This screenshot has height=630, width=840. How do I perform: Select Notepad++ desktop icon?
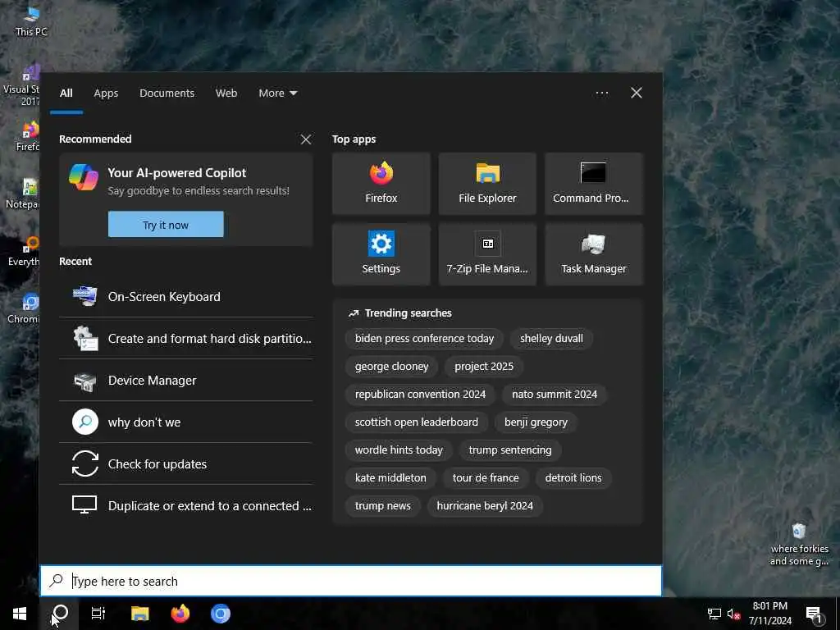(x=22, y=194)
